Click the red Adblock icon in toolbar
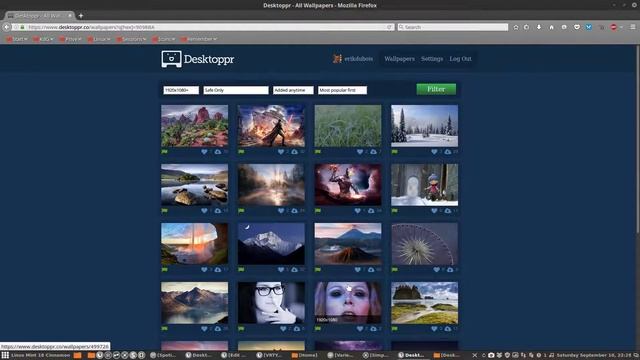Screen dimensions: 640x360 pos(613,27)
